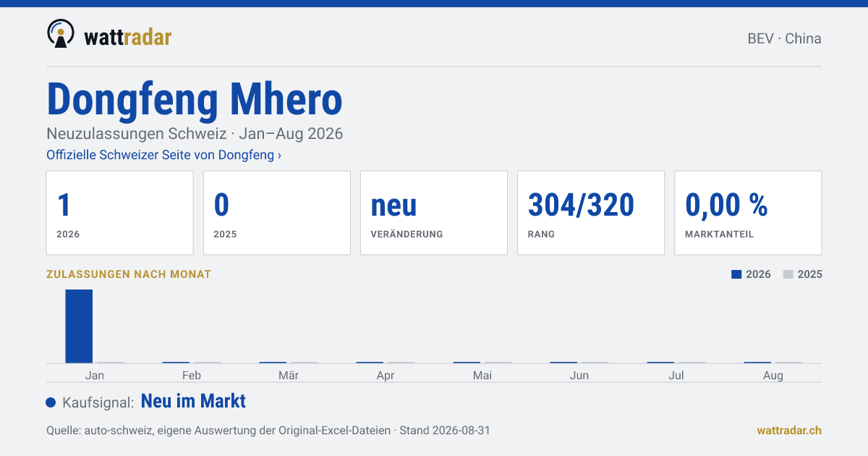Click the Apr month label

pos(386,375)
